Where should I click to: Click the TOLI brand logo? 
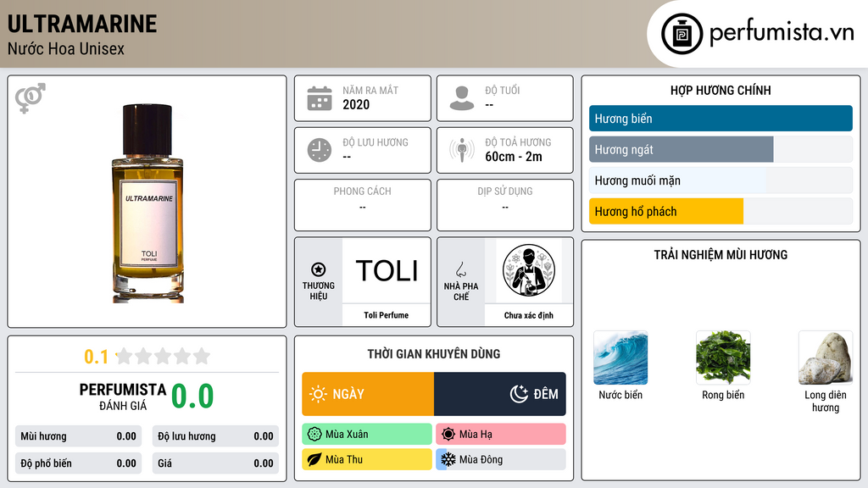(387, 270)
